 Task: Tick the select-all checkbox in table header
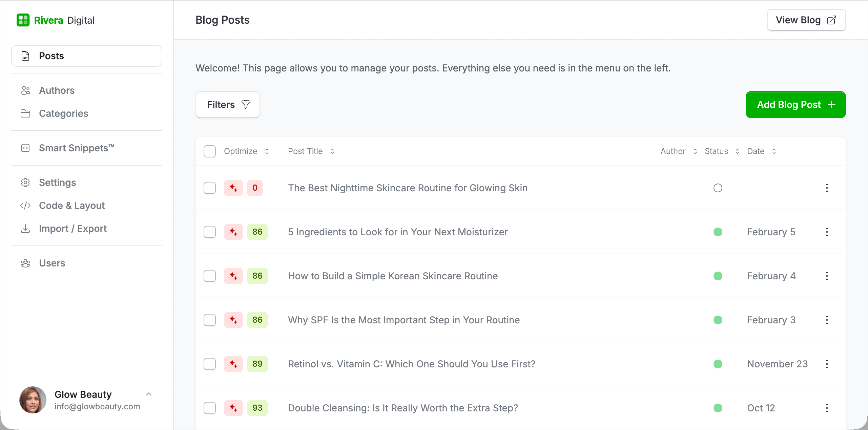(210, 151)
